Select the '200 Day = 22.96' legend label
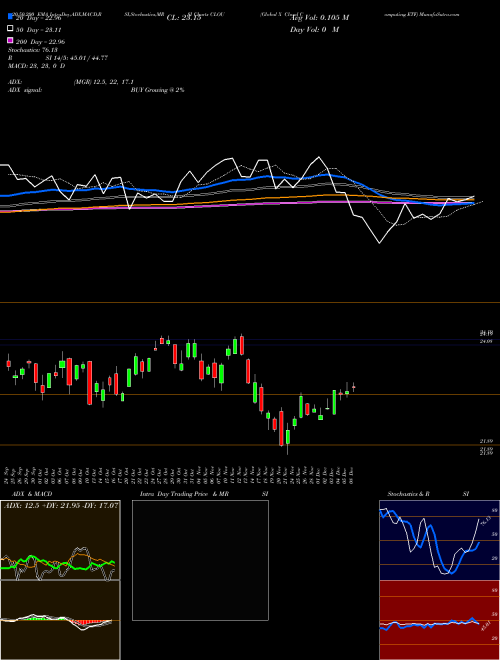Image resolution: width=500 pixels, height=660 pixels. coord(40,42)
